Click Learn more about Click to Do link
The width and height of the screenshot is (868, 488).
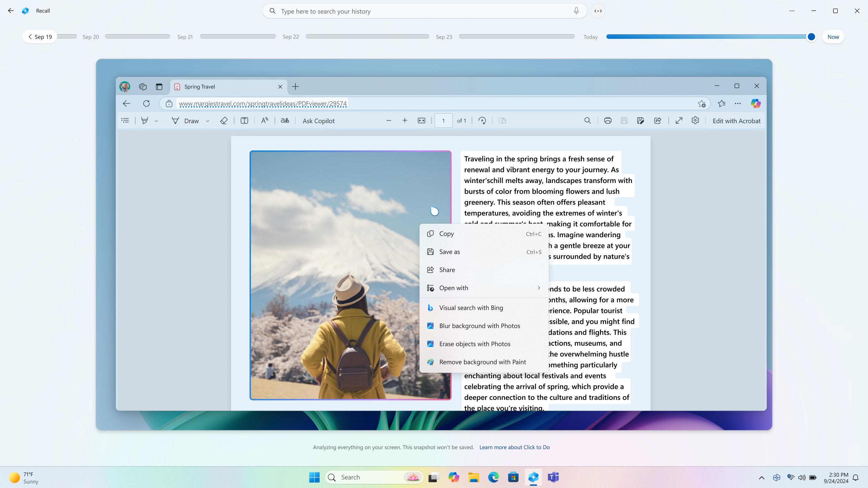tap(514, 447)
